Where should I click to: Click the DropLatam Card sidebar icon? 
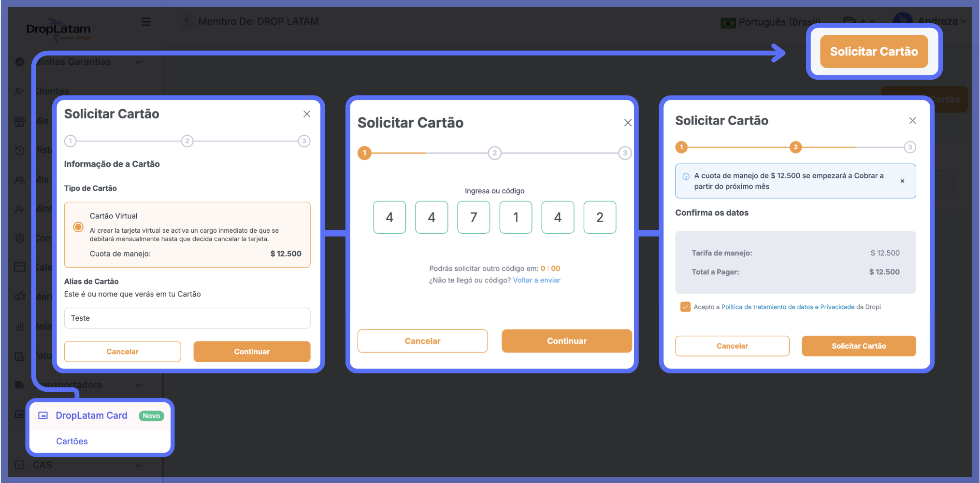coord(43,416)
